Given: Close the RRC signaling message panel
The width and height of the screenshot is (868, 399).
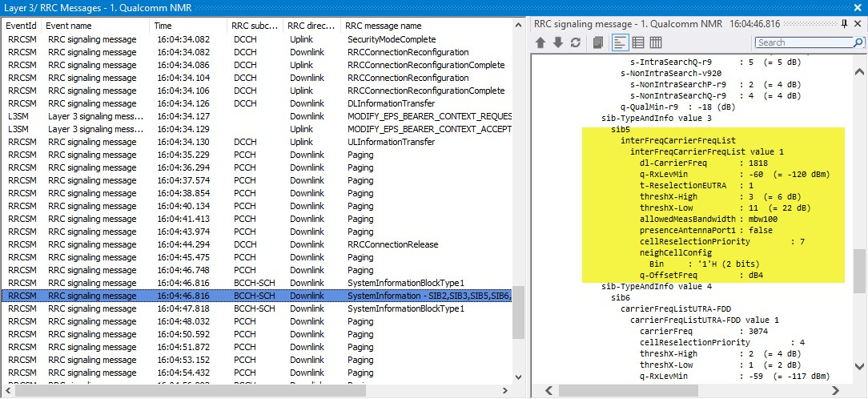Looking at the screenshot, I should coord(858,24).
